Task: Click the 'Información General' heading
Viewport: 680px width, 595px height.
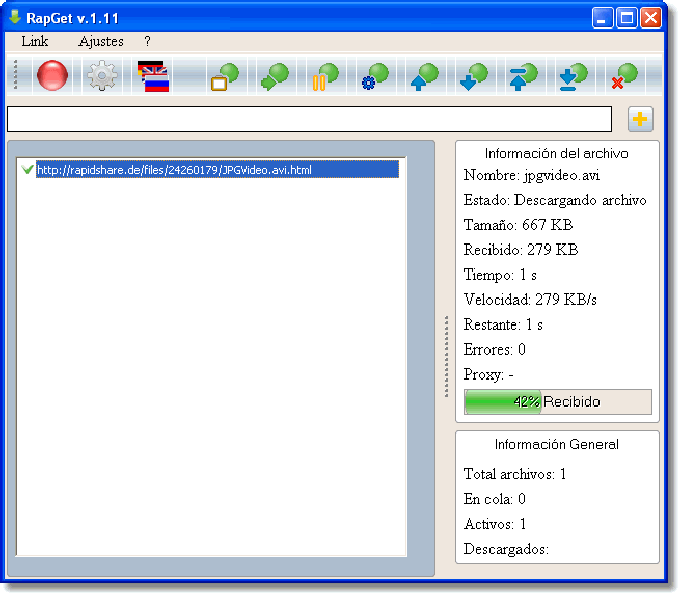Action: click(x=557, y=444)
